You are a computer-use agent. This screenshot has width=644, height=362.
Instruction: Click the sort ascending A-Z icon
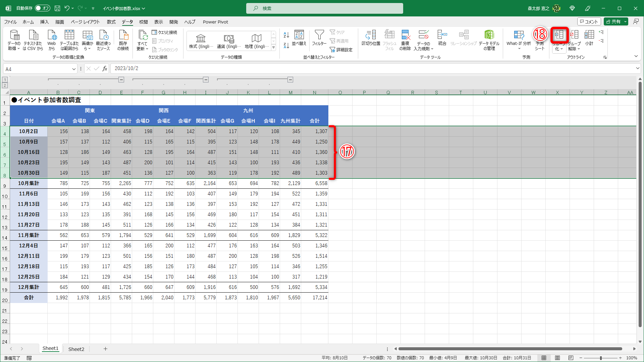coord(286,35)
